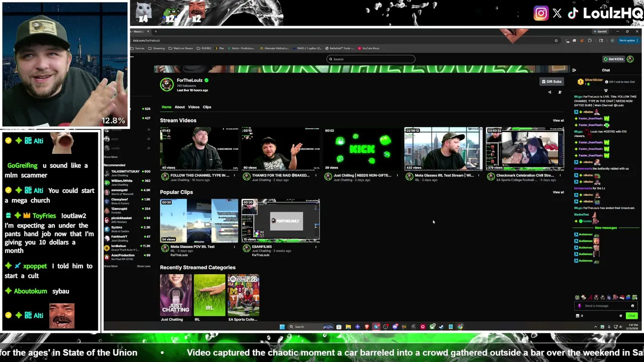
Task: Open Windows Start button
Action: (x=282, y=327)
